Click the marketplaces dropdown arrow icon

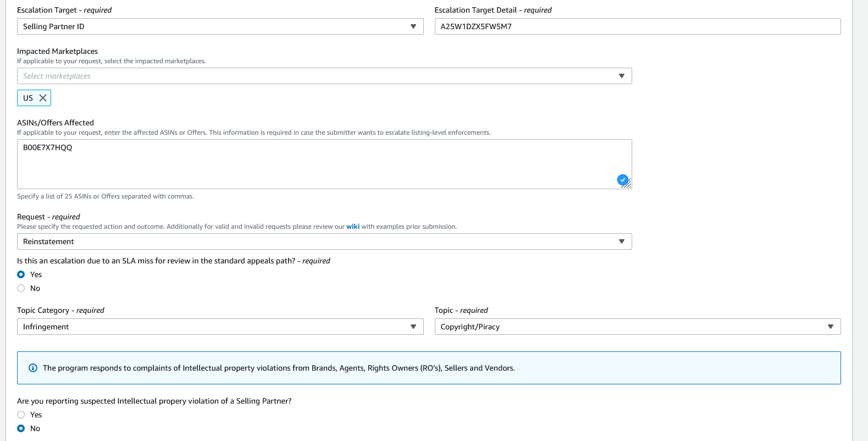622,76
